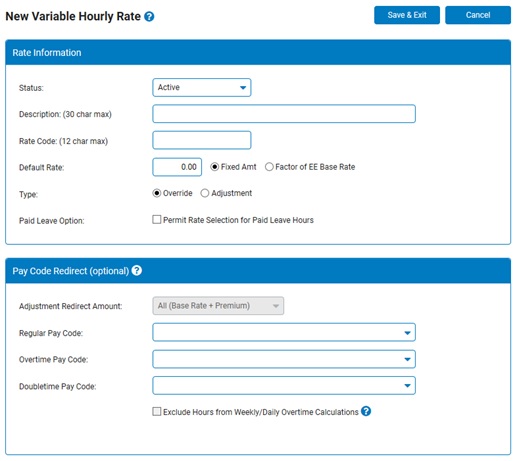
Task: Select the Fixed Amt radio button
Action: point(215,167)
